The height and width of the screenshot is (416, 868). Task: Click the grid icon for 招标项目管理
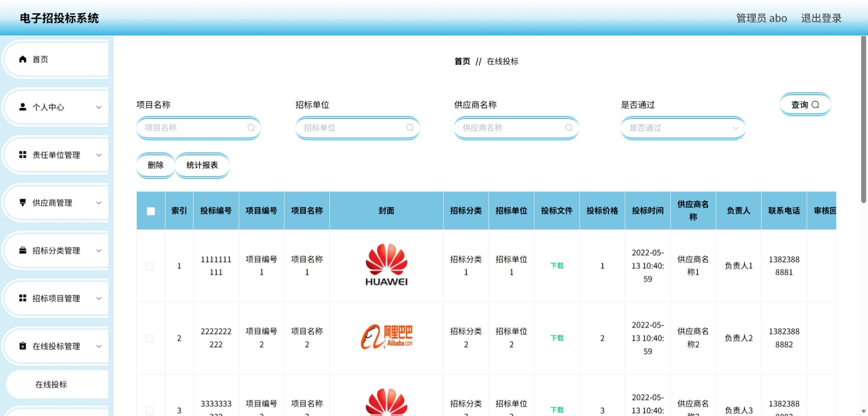[23, 298]
